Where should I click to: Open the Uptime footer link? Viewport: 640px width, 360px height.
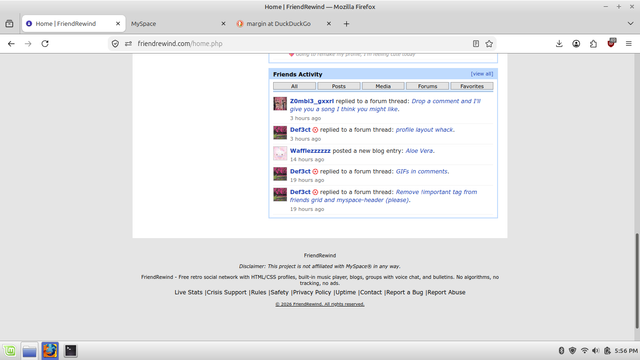[346, 292]
